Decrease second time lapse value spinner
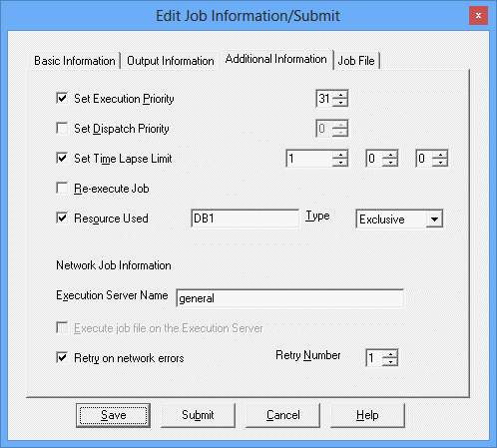This screenshot has width=497, height=448. 390,162
